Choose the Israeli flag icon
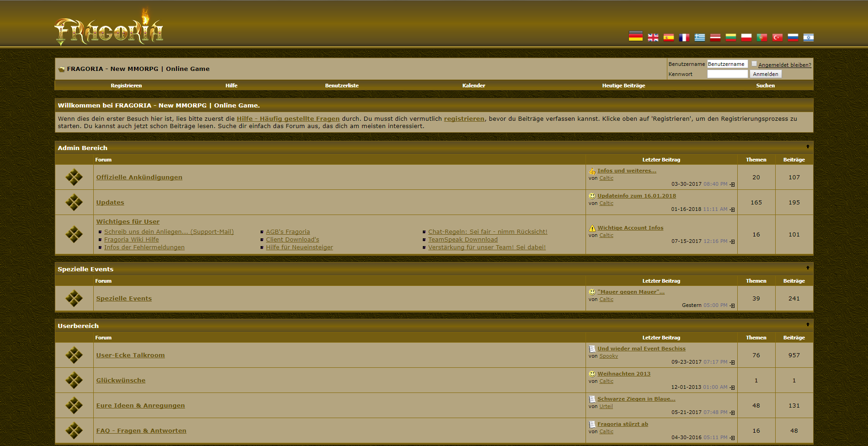This screenshot has width=868, height=446. pyautogui.click(x=809, y=38)
